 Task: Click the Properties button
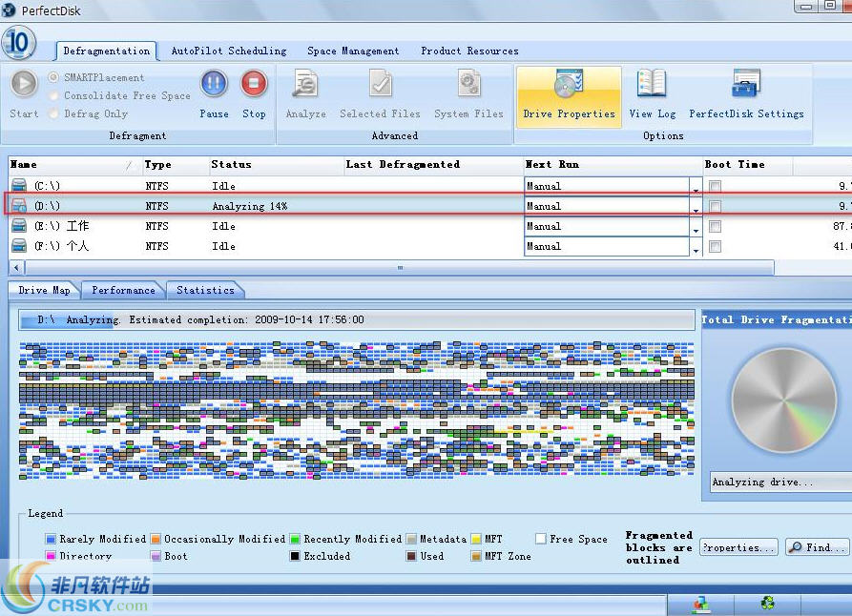(x=738, y=546)
